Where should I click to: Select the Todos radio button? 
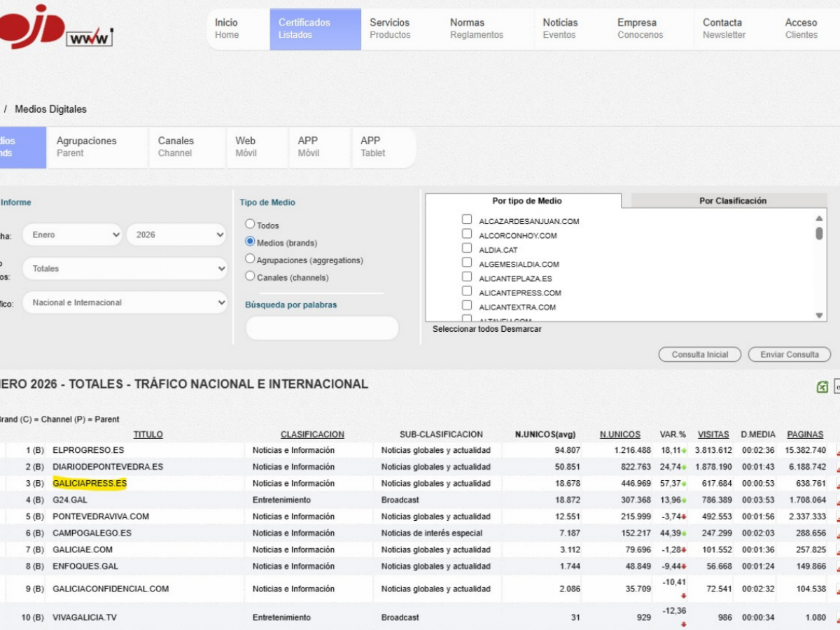[250, 225]
